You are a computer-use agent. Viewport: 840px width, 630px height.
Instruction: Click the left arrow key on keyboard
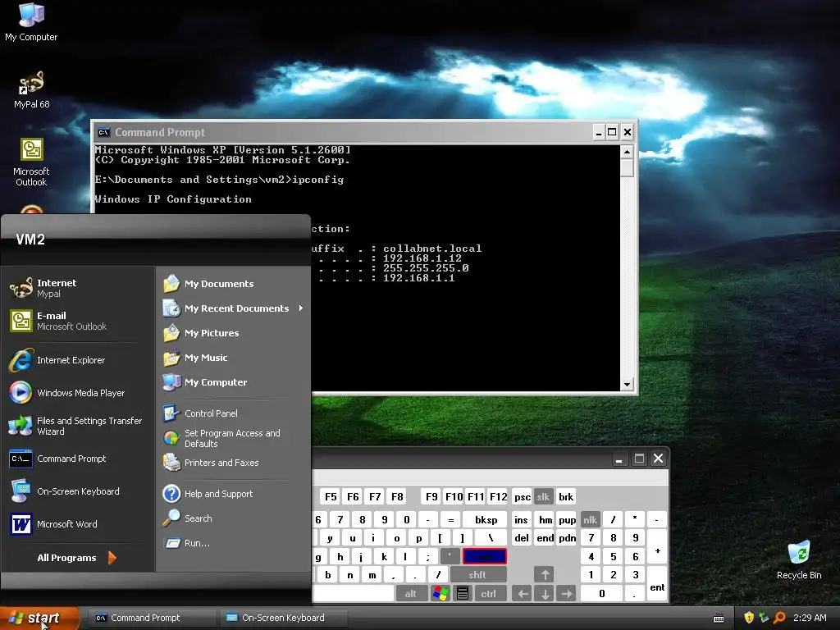pos(523,593)
